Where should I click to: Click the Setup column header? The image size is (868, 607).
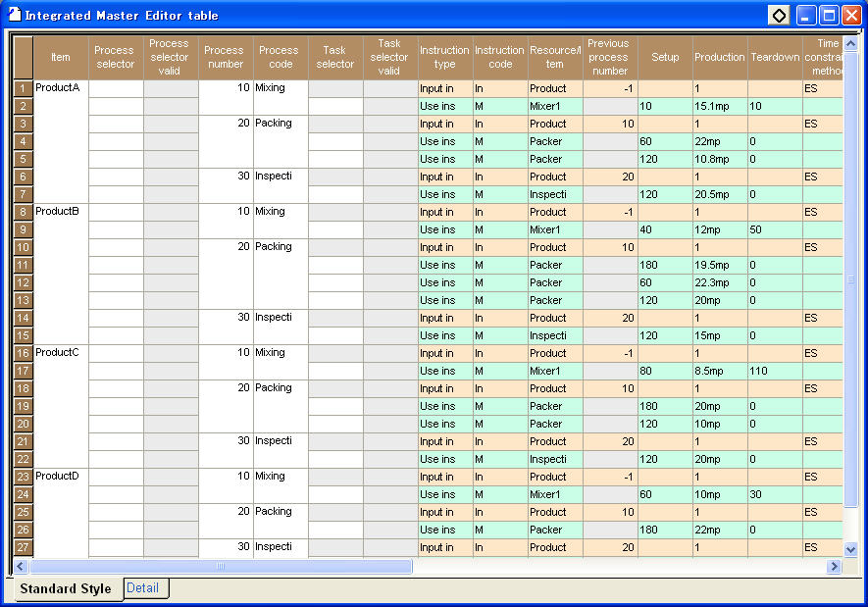click(665, 58)
